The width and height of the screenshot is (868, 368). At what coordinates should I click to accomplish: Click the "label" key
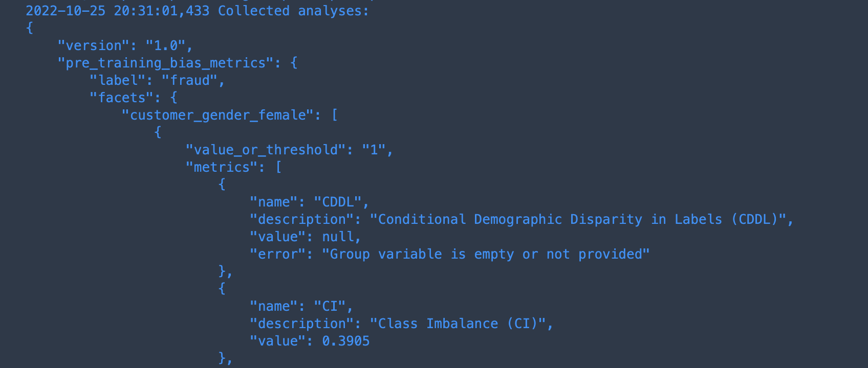[118, 80]
